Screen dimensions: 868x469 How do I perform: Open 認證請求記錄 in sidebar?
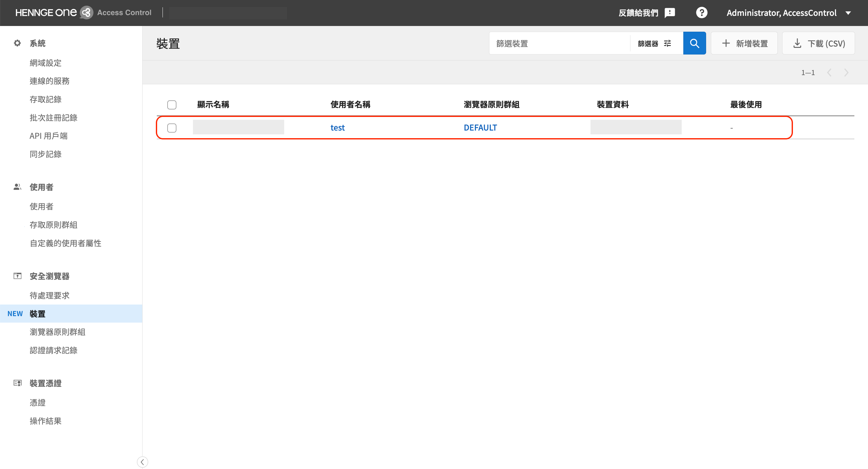(x=54, y=350)
